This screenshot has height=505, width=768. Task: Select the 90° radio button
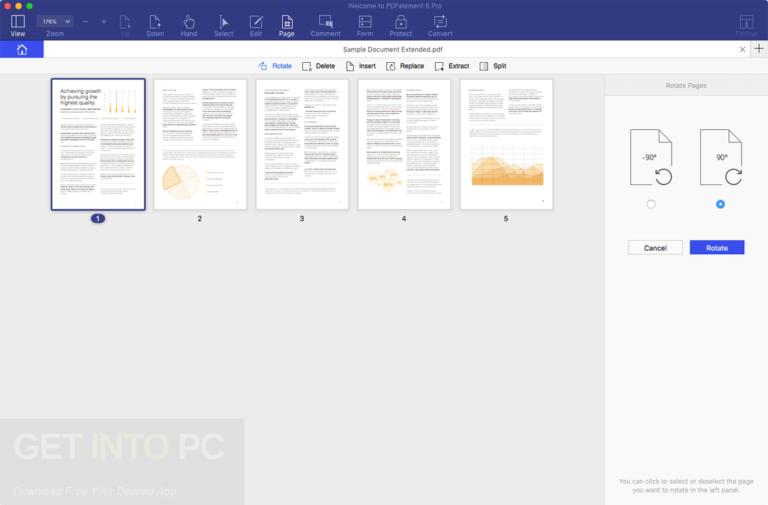pos(720,204)
